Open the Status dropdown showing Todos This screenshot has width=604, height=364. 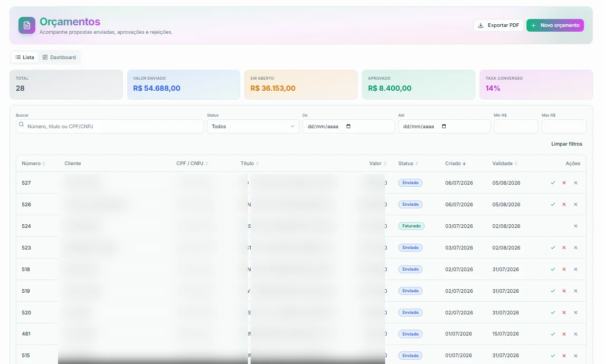(253, 126)
